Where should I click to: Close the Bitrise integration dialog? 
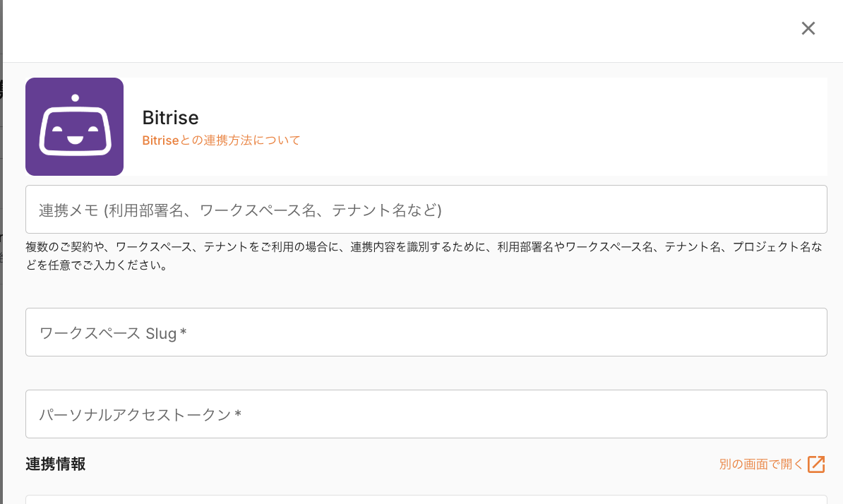coord(808,28)
